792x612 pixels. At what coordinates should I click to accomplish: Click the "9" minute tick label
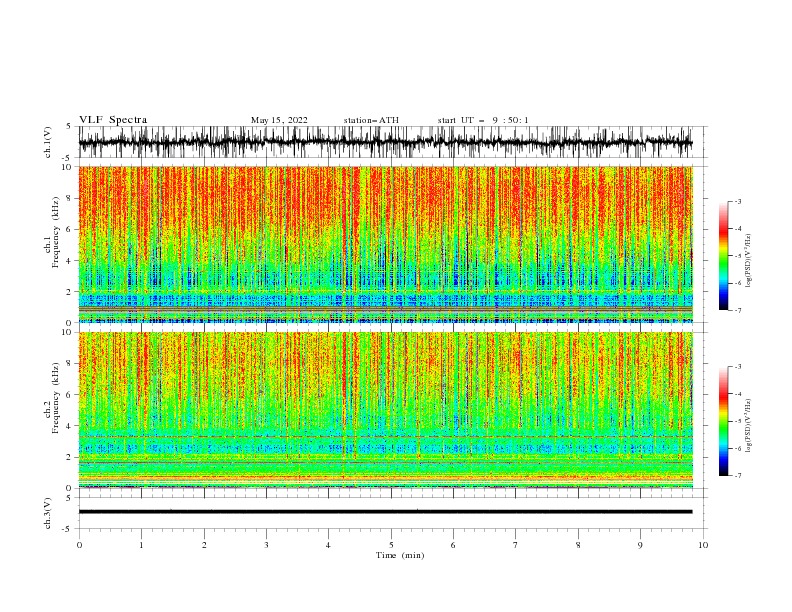(x=640, y=545)
